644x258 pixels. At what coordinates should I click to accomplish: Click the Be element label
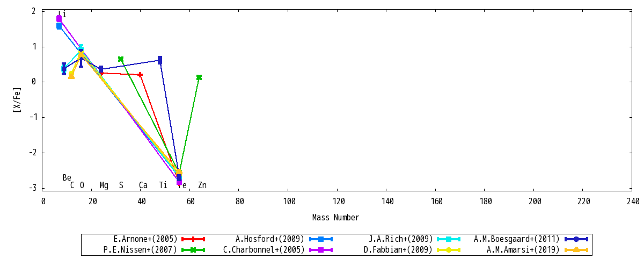67,177
